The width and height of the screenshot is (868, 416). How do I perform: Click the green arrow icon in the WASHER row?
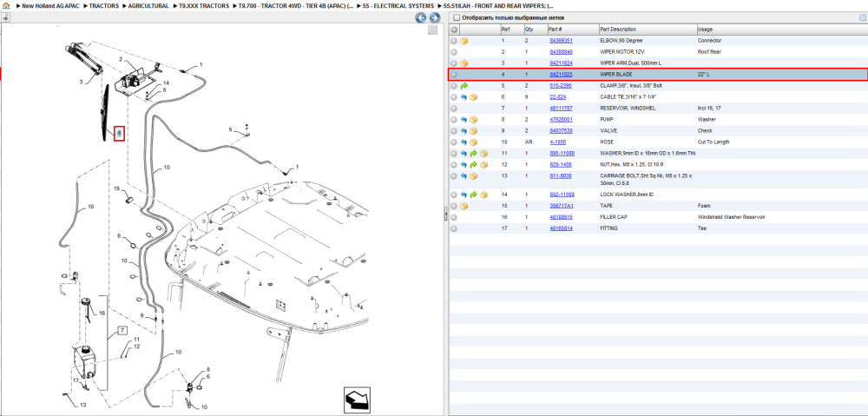click(473, 154)
